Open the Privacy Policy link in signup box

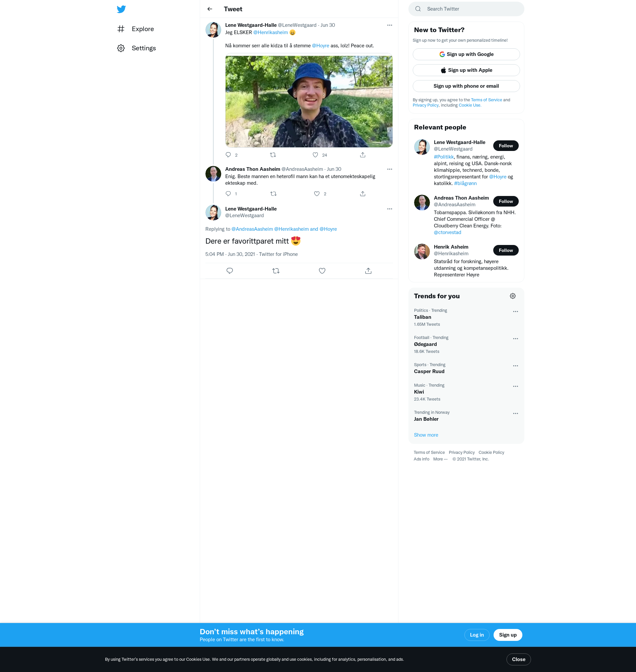pos(425,105)
